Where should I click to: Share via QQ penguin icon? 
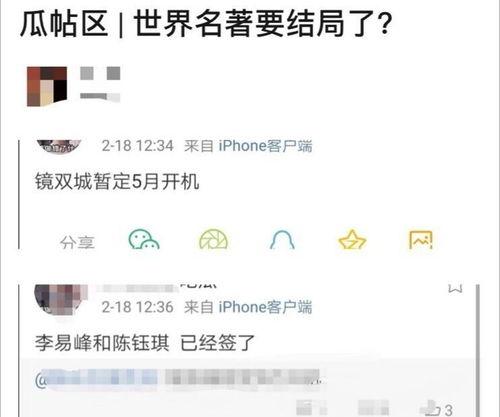click(x=282, y=239)
